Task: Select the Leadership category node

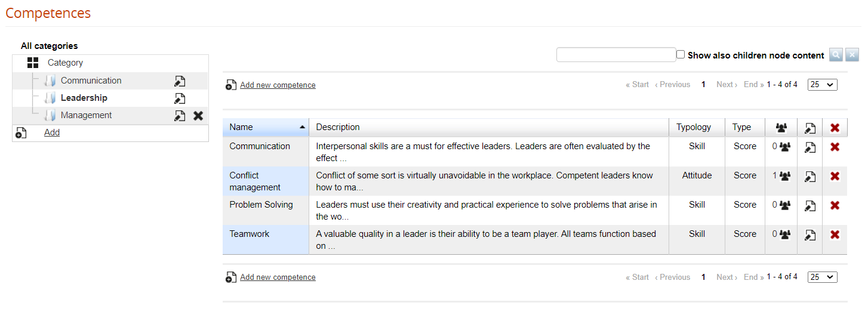Action: (84, 98)
